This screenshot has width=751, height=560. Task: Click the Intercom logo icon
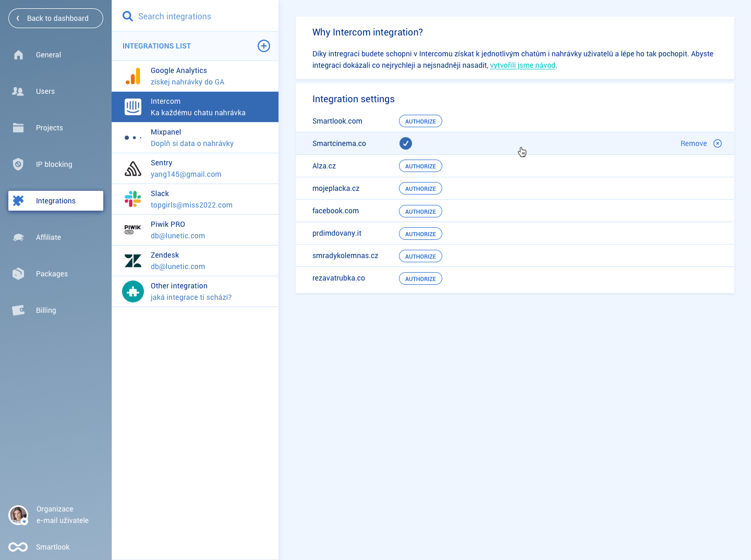[x=133, y=107]
